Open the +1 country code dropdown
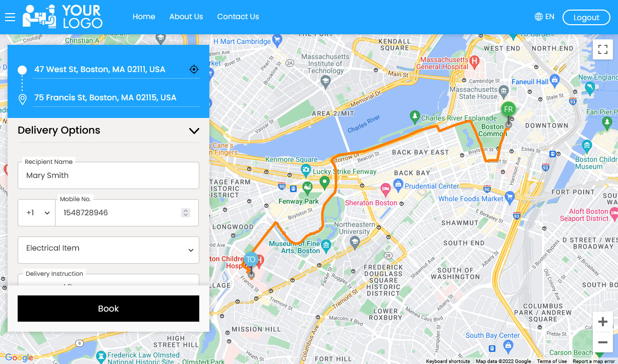618x364 pixels. (x=36, y=213)
